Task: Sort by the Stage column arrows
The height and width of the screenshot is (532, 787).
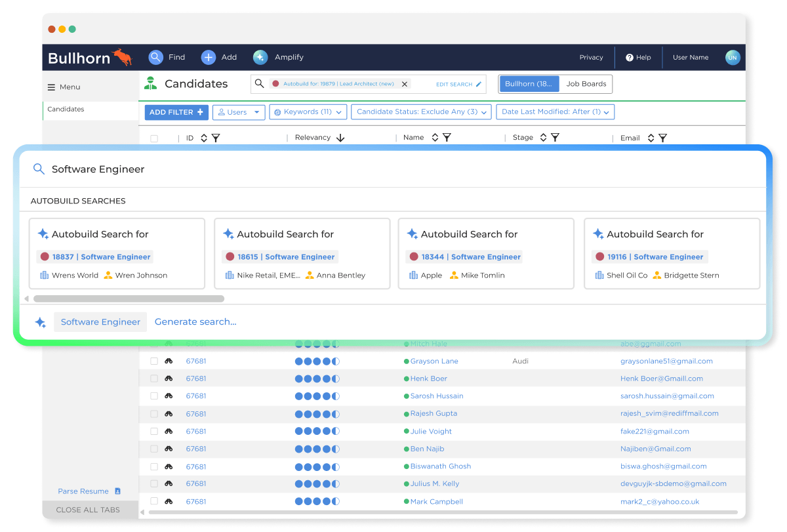Action: (x=543, y=138)
